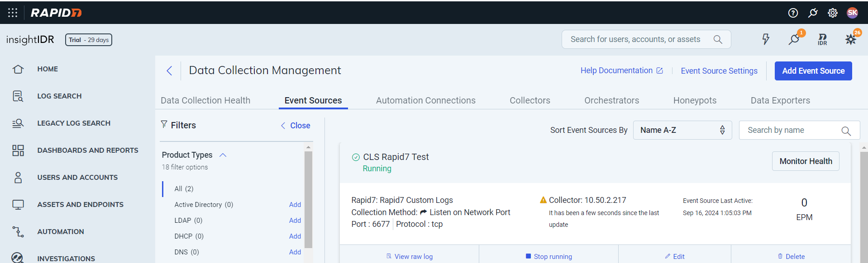868x263 pixels.
Task: Open the Sort Event Sources By dropdown
Action: [682, 130]
